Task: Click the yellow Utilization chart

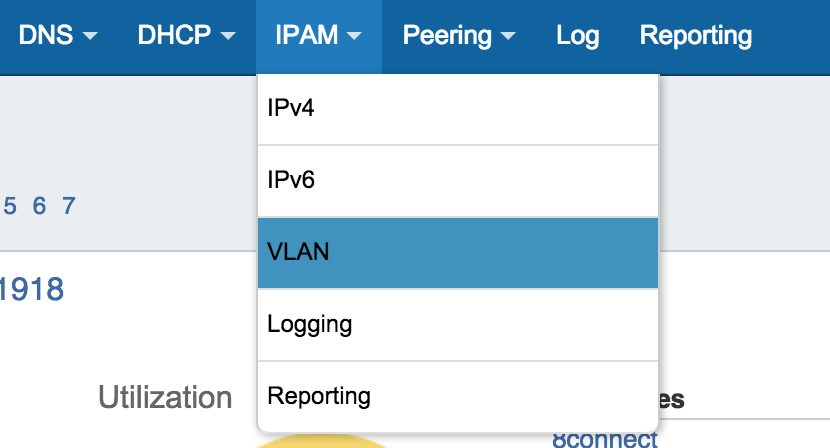Action: click(320, 441)
